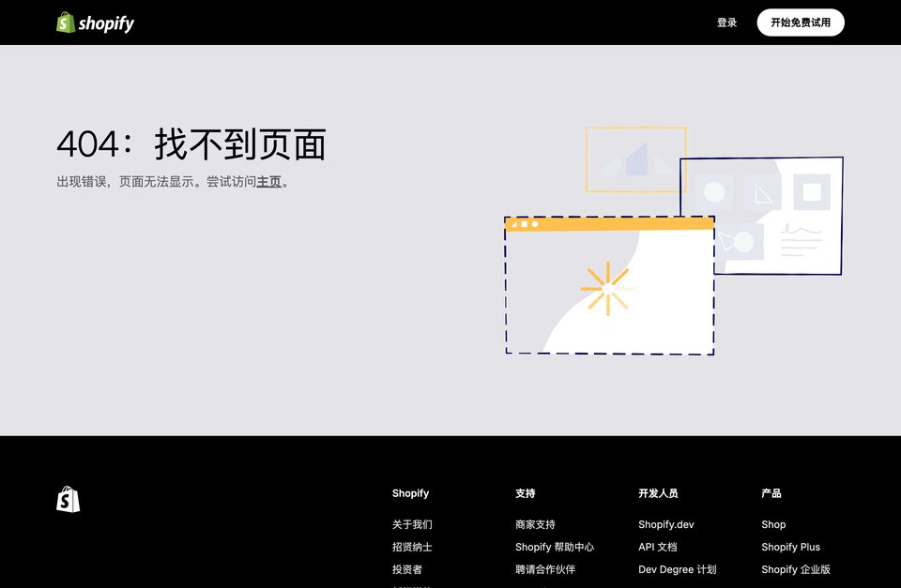Visit Shopify 帮助中心 link

[555, 547]
